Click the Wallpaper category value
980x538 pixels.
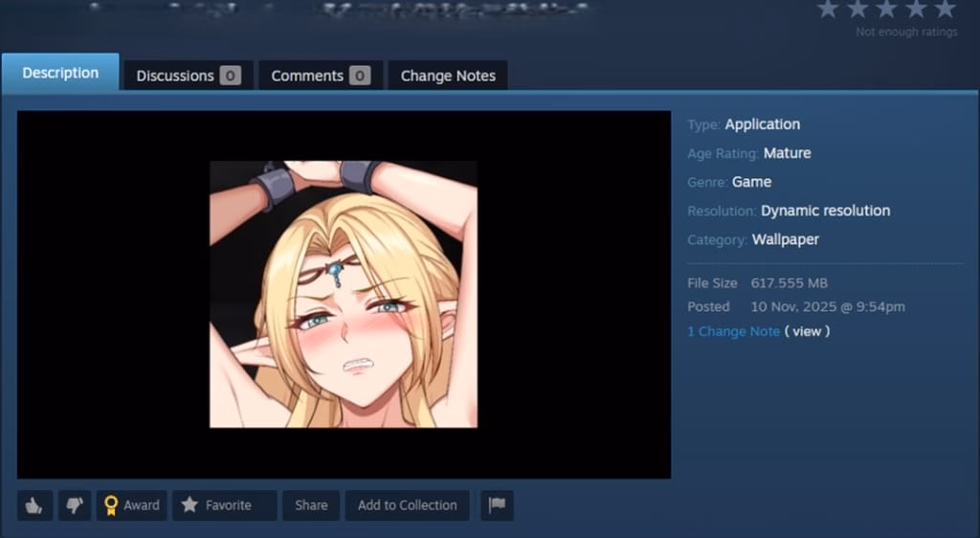[x=785, y=239]
